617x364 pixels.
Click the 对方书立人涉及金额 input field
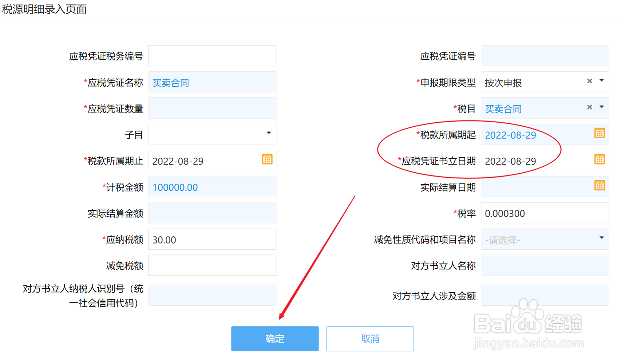pyautogui.click(x=545, y=296)
